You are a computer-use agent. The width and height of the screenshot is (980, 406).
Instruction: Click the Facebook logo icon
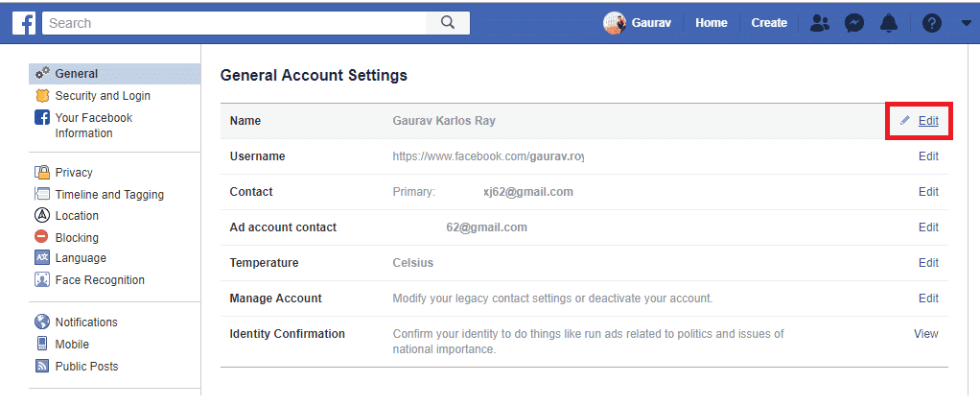click(x=24, y=23)
